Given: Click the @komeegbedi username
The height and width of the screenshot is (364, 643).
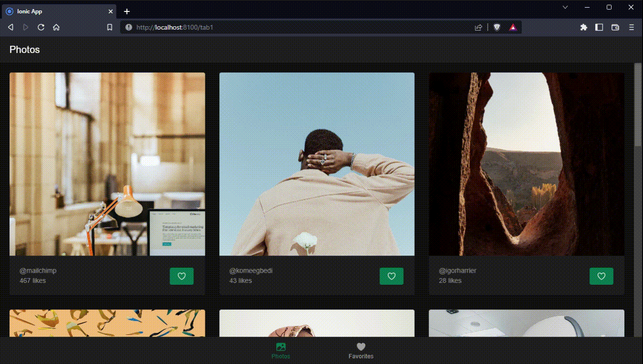Looking at the screenshot, I should pos(251,271).
